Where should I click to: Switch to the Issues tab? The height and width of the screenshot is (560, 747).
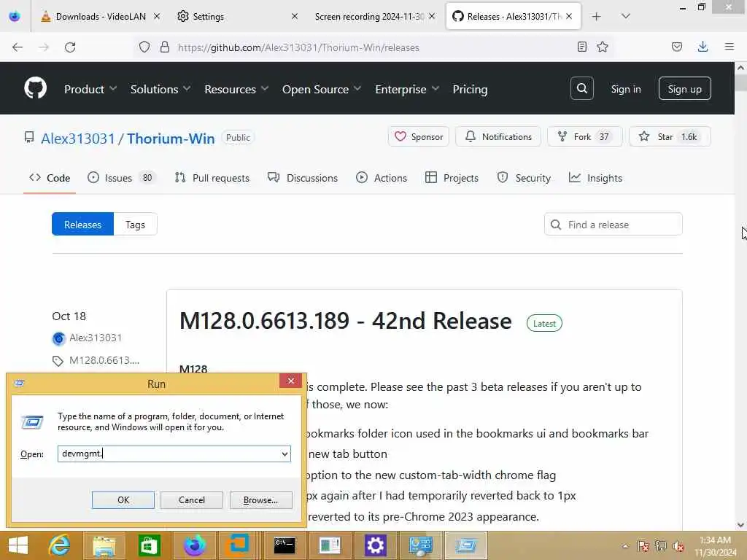tap(121, 178)
